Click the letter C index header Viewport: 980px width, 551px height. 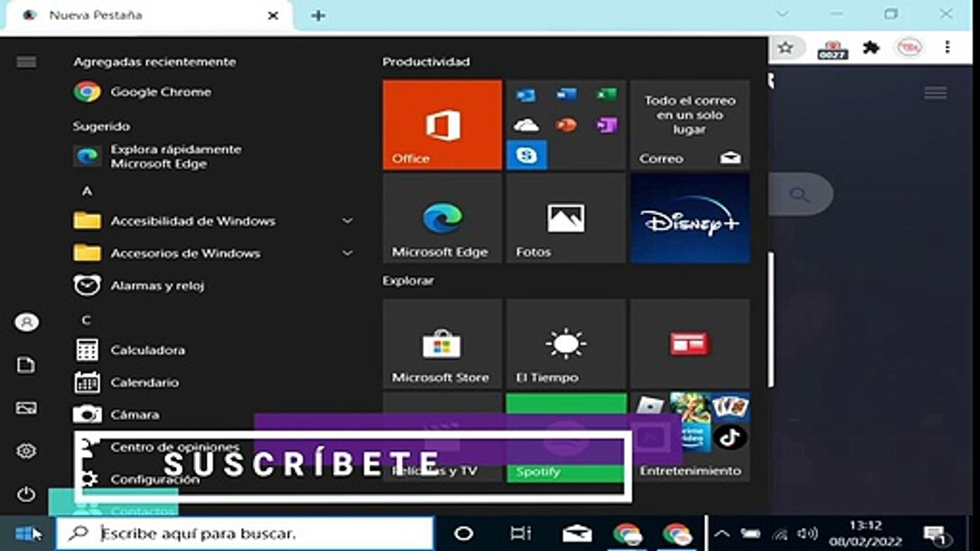pos(87,320)
